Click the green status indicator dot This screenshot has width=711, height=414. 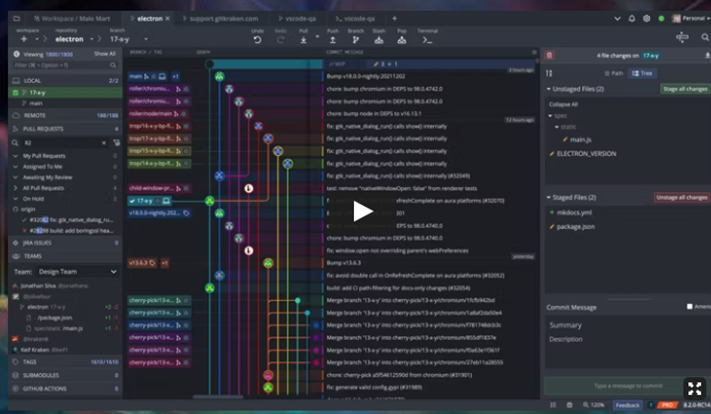tap(661, 19)
